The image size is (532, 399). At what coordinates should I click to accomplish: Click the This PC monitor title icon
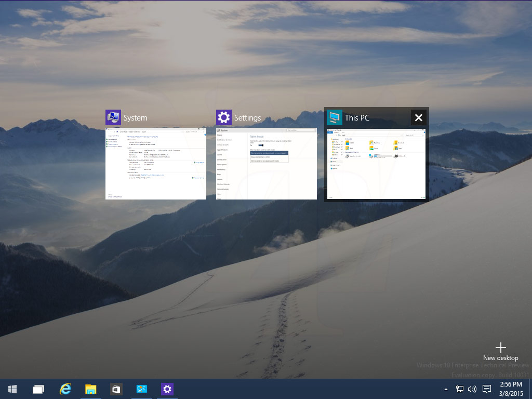coord(335,117)
